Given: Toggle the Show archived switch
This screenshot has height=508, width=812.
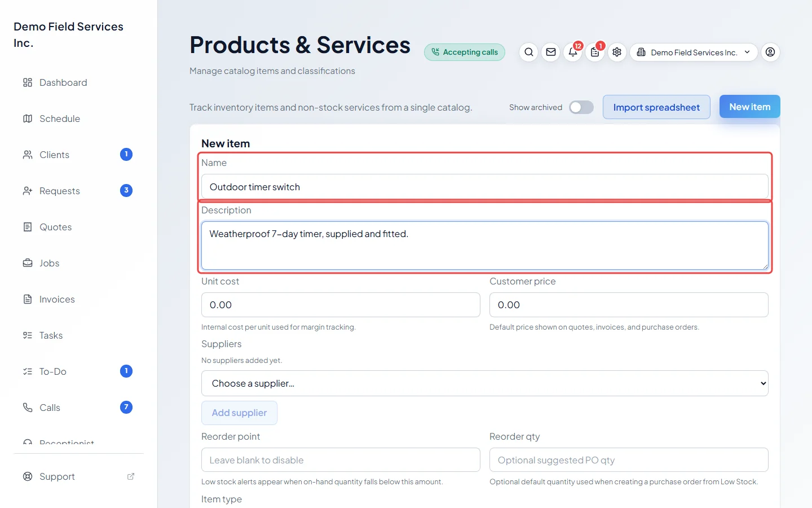Looking at the screenshot, I should point(581,107).
